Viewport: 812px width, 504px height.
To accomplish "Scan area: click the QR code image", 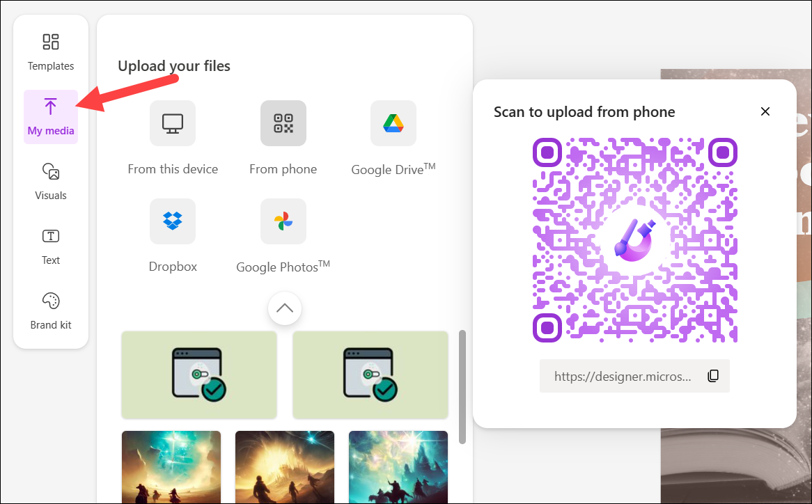I will (x=634, y=240).
